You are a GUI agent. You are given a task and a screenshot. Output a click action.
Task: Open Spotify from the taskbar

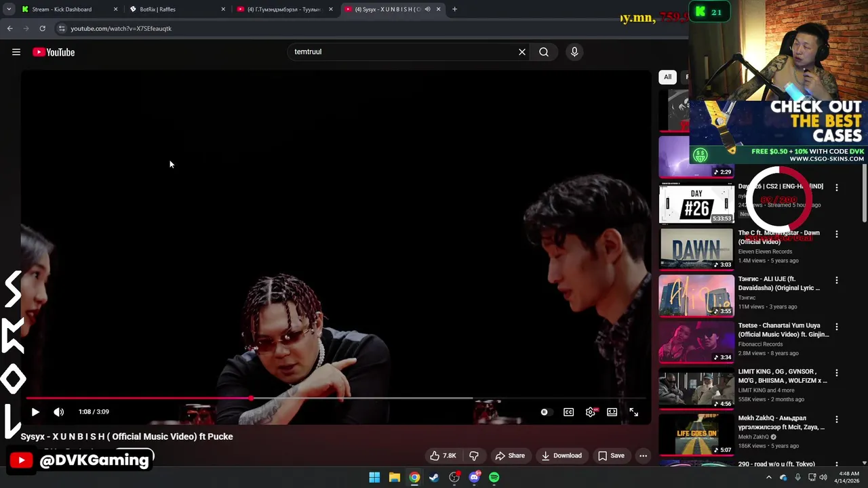point(494,478)
